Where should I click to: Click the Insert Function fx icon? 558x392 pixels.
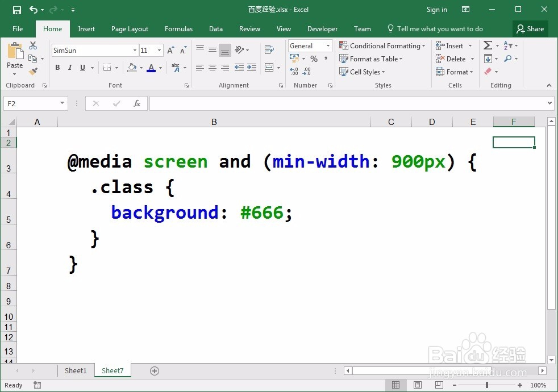pos(136,103)
